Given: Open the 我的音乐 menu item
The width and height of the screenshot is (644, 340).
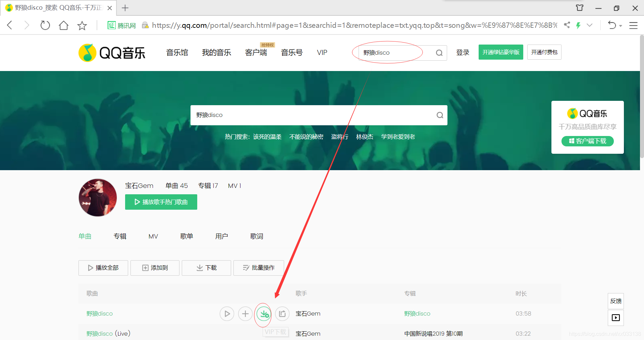Looking at the screenshot, I should pyautogui.click(x=216, y=52).
